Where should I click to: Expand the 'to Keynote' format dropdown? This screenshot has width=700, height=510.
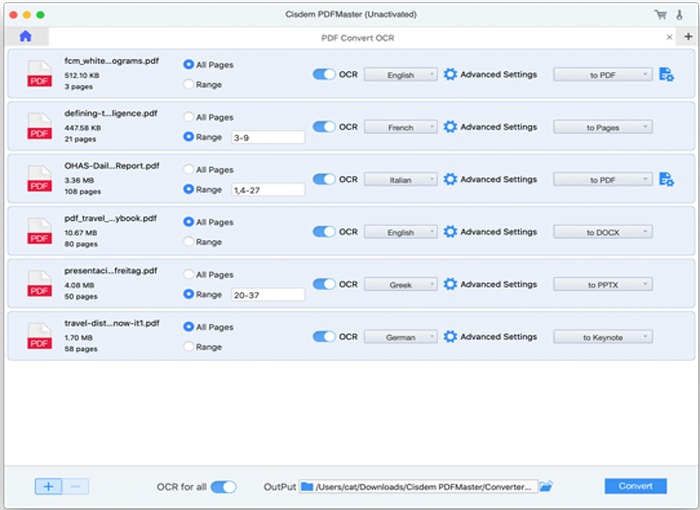click(602, 337)
